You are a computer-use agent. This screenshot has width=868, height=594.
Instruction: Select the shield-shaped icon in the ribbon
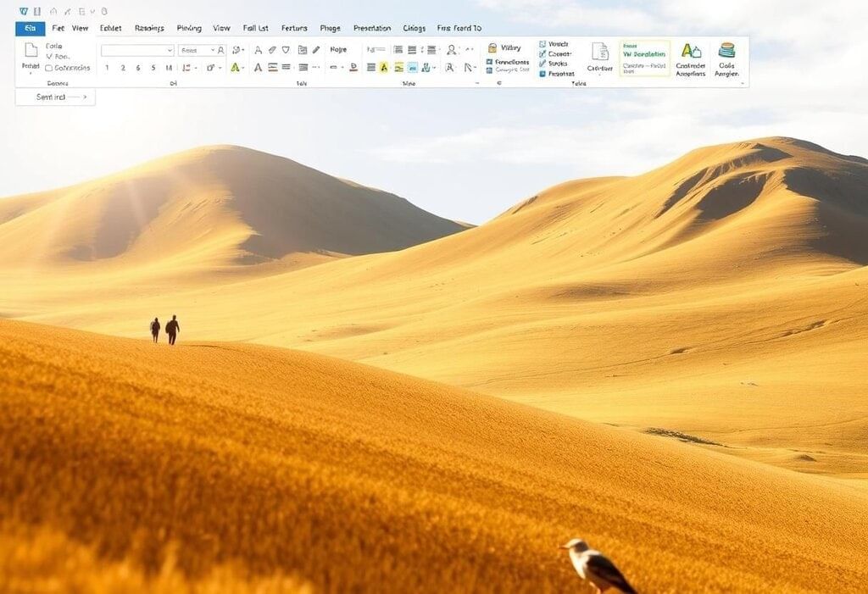pos(286,50)
